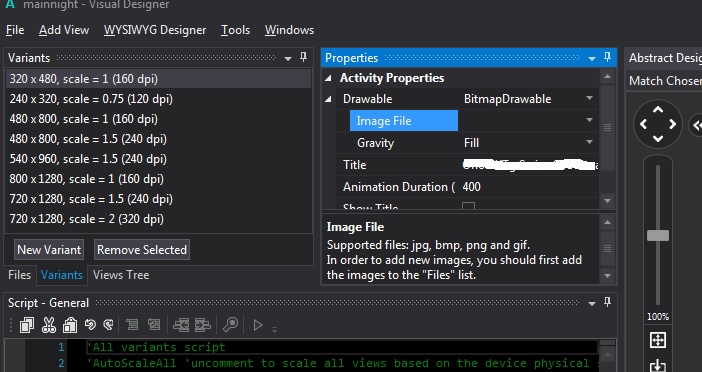Switch to the Files tab

click(19, 275)
